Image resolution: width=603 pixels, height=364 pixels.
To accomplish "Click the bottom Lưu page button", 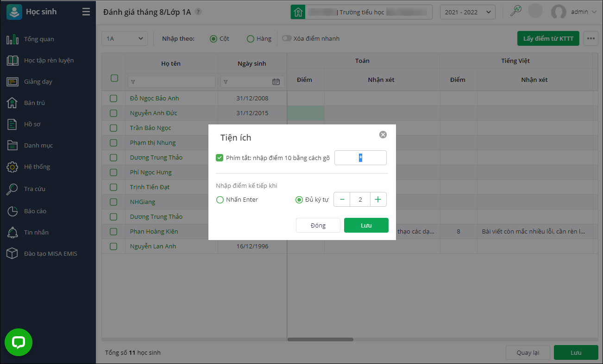I will click(x=576, y=352).
